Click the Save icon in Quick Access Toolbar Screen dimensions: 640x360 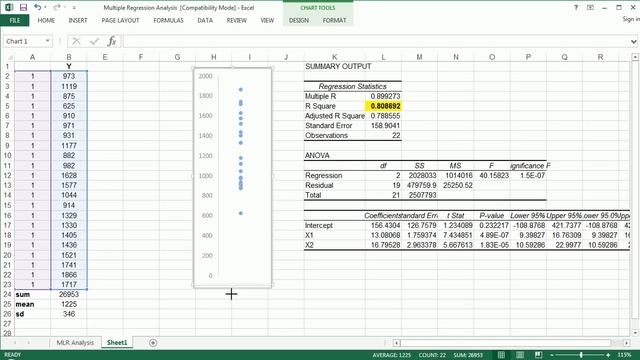(23, 7)
